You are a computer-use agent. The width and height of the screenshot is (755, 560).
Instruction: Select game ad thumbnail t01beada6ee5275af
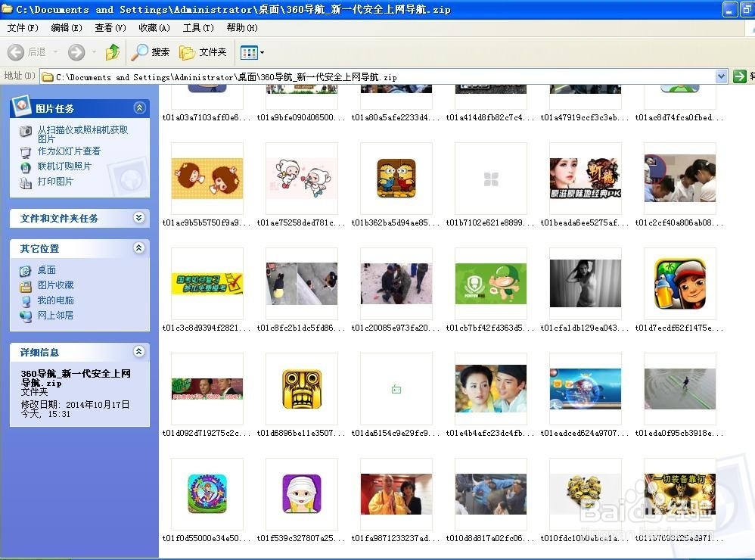[586, 179]
